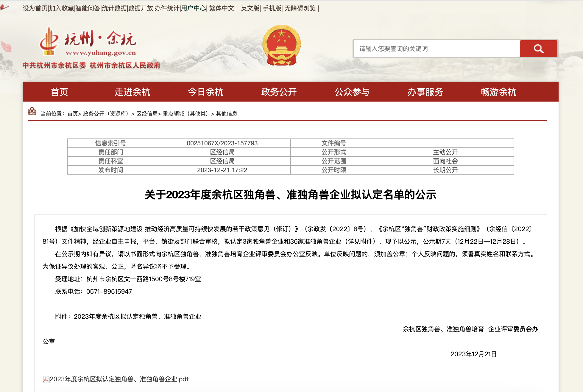The image size is (583, 392).
Task: Click breadcrumb 区经信局 link
Action: [147, 114]
